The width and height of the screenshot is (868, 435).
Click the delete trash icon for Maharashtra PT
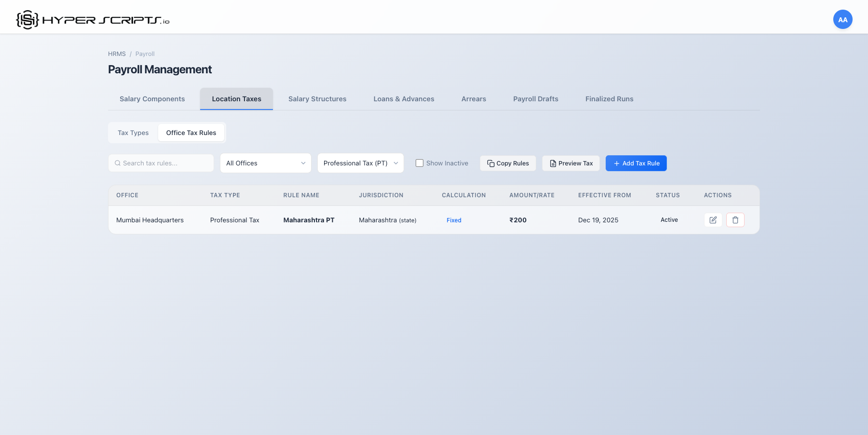(735, 220)
